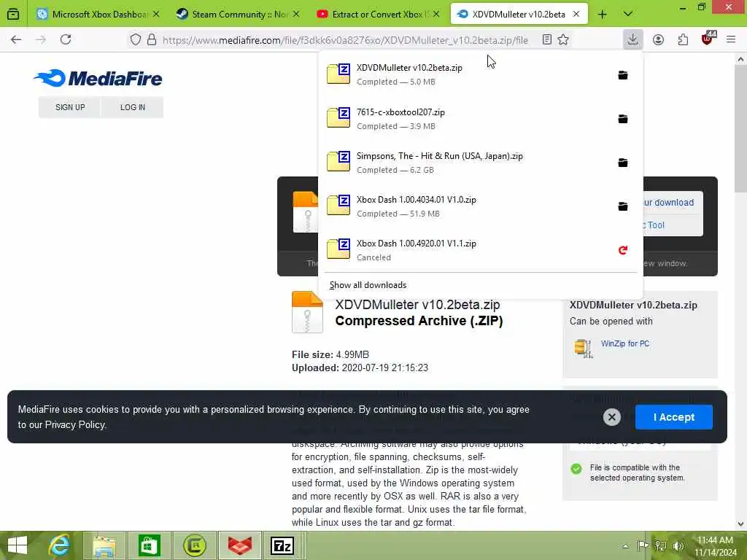Toggle the downloads panel button
This screenshot has width=747, height=560.
632,39
